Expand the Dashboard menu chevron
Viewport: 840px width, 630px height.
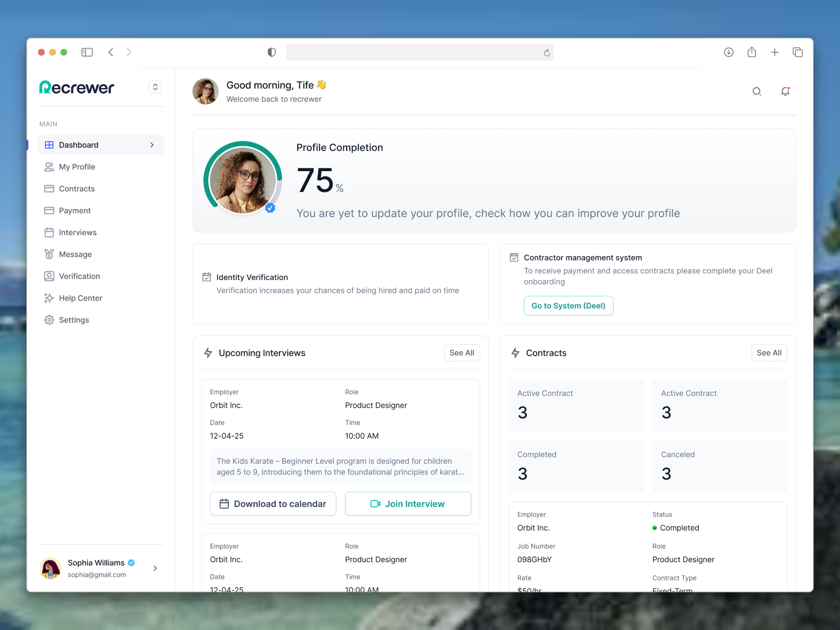[152, 145]
